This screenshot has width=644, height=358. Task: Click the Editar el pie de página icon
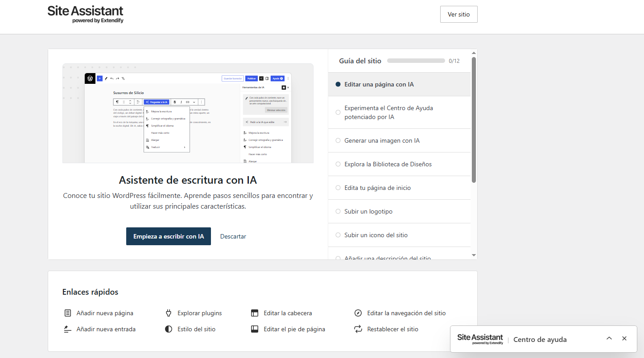tap(255, 329)
